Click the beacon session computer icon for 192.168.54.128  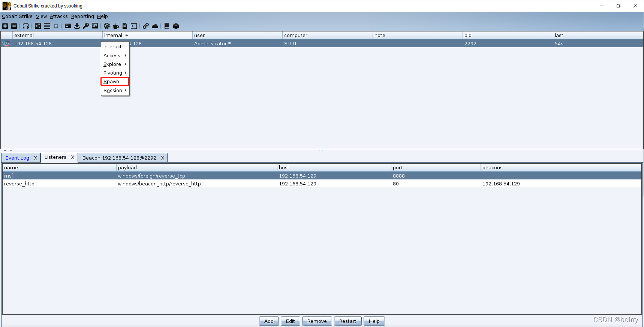(6, 43)
